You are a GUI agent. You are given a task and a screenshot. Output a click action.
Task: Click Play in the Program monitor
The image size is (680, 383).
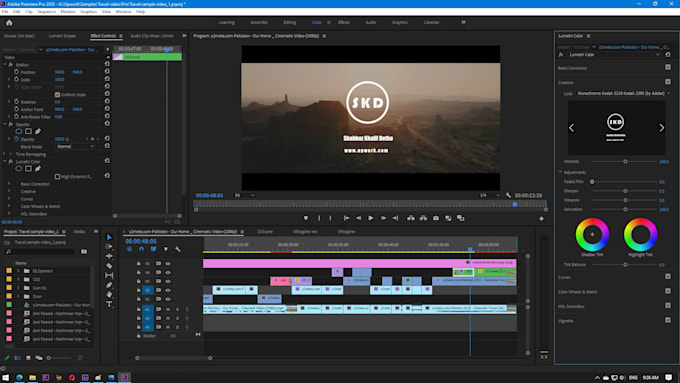click(371, 218)
